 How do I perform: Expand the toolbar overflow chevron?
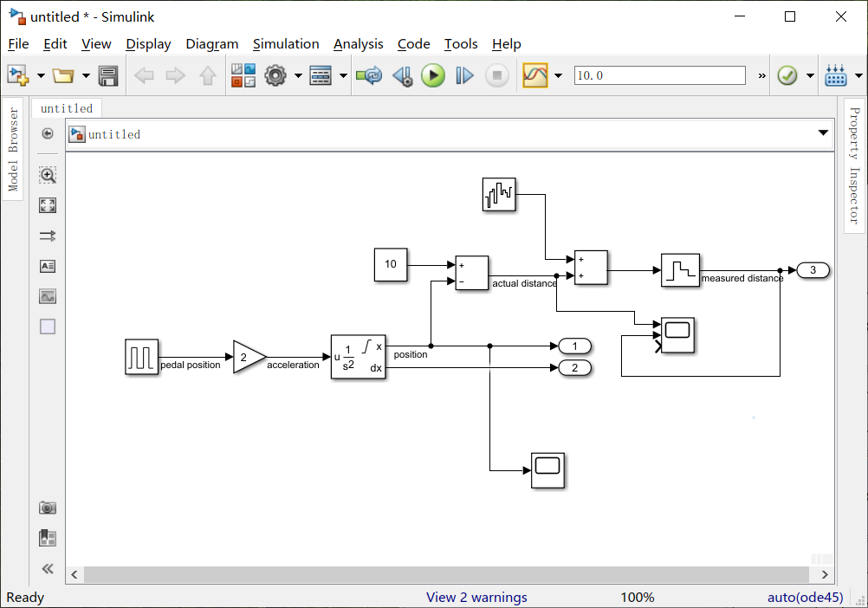(761, 75)
